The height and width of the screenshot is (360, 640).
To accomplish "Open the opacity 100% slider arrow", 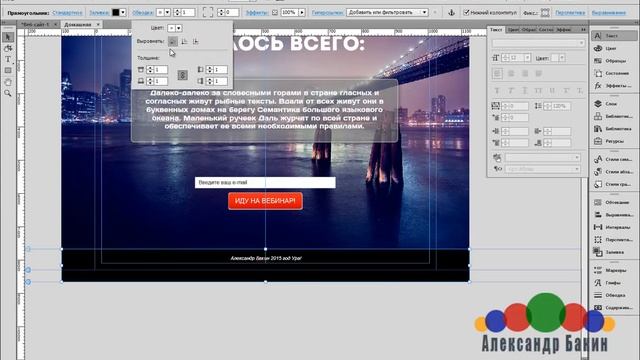I will coord(302,13).
